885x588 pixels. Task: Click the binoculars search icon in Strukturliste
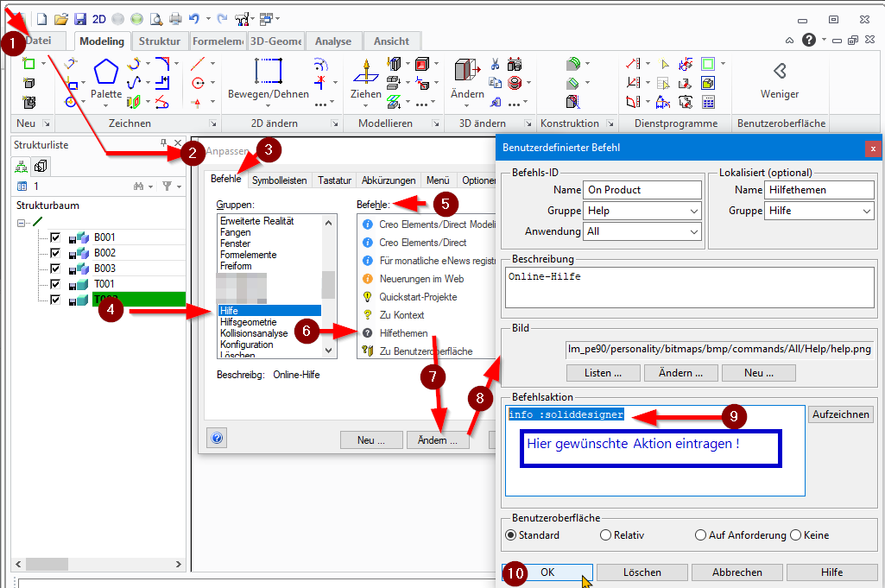point(138,187)
